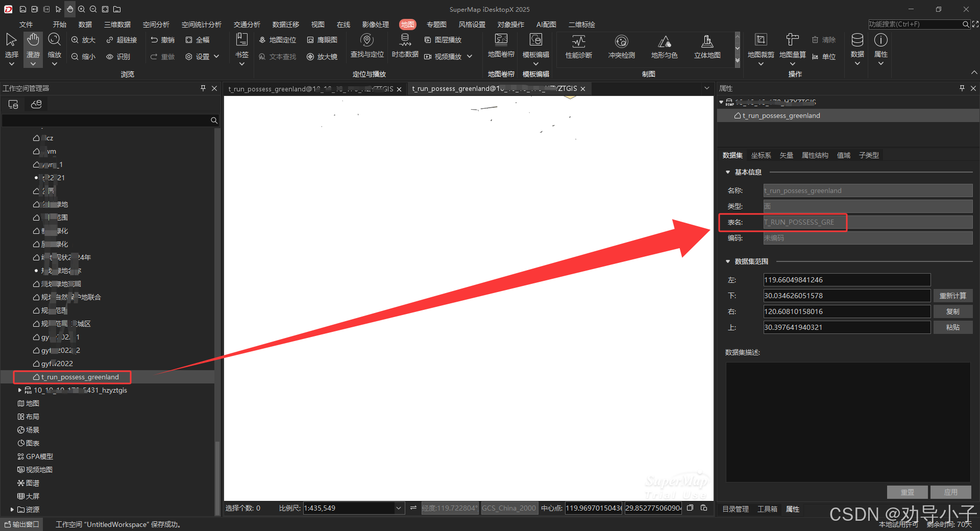Open 性能诊断 performance diagnosis
The width and height of the screenshot is (980, 531).
coord(579,47)
